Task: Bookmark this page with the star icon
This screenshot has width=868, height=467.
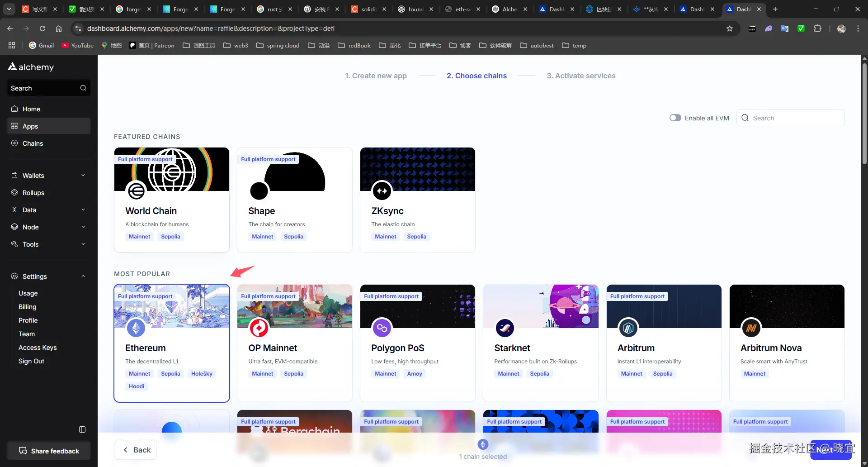Action: [729, 29]
